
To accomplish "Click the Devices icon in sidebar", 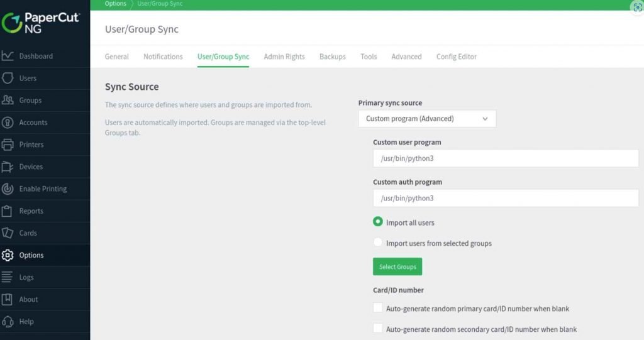I will tap(8, 167).
